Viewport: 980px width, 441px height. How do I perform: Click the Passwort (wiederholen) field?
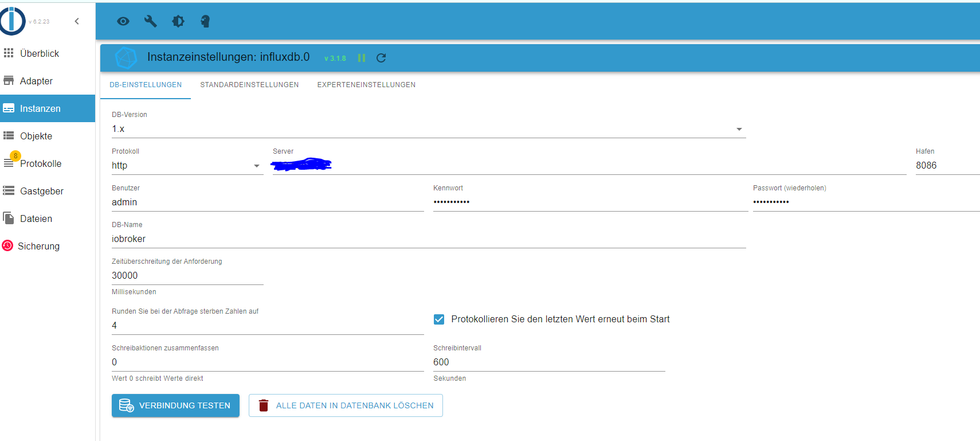(x=867, y=202)
